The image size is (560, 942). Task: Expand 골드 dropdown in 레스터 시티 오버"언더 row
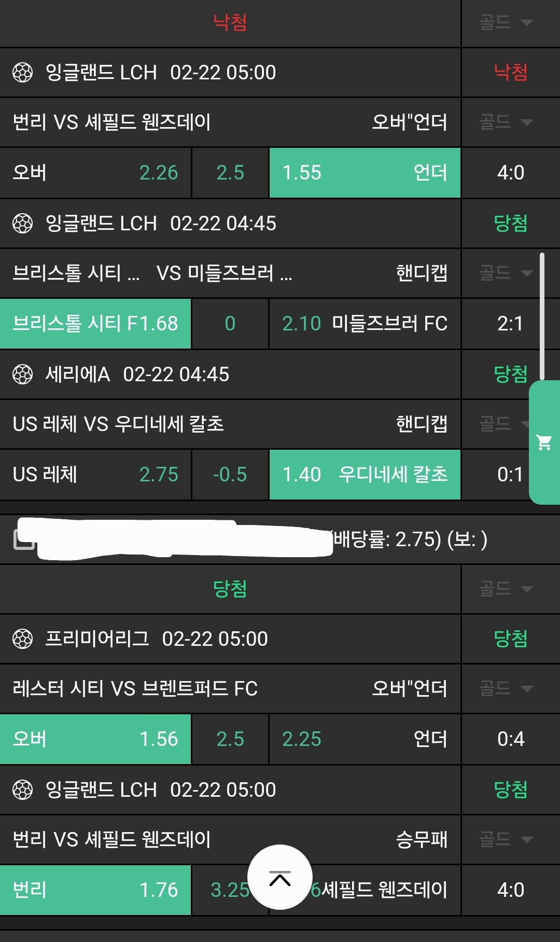tap(506, 688)
